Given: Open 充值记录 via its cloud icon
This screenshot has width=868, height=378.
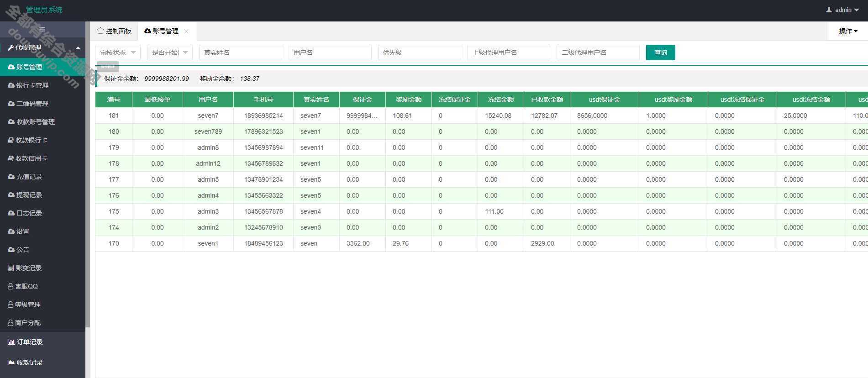Looking at the screenshot, I should point(11,177).
